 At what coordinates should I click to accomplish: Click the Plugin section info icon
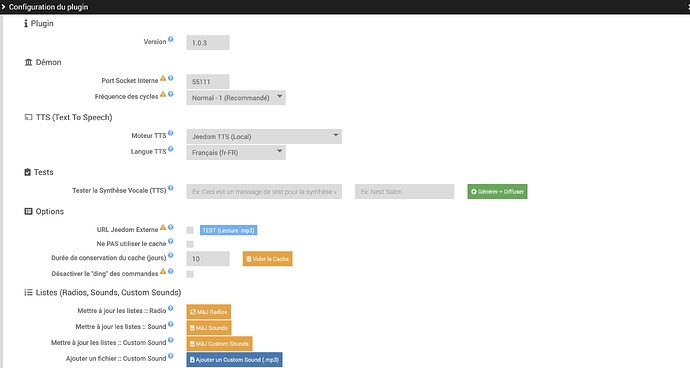click(x=26, y=23)
